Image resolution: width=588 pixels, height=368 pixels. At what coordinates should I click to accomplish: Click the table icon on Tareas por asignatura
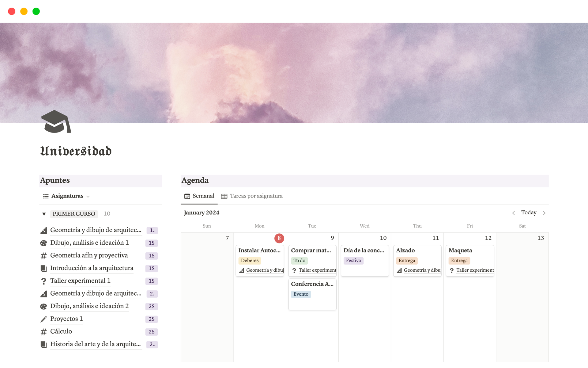(x=224, y=196)
